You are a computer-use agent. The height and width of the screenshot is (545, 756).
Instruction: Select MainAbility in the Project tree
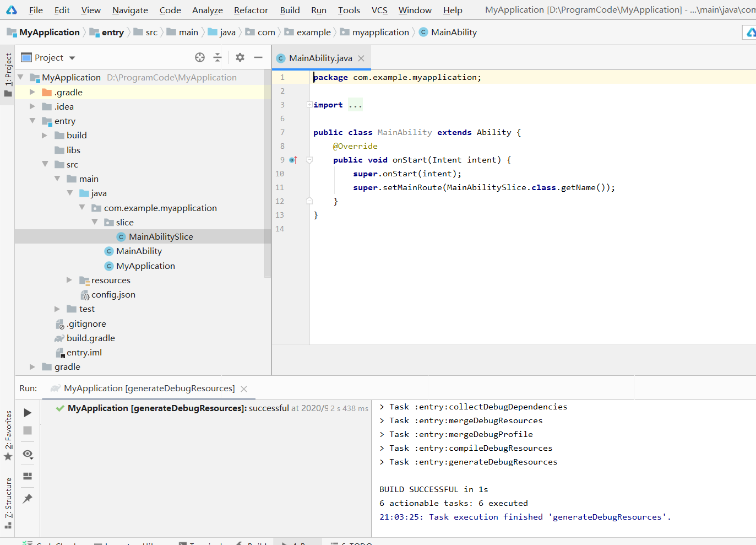point(139,251)
